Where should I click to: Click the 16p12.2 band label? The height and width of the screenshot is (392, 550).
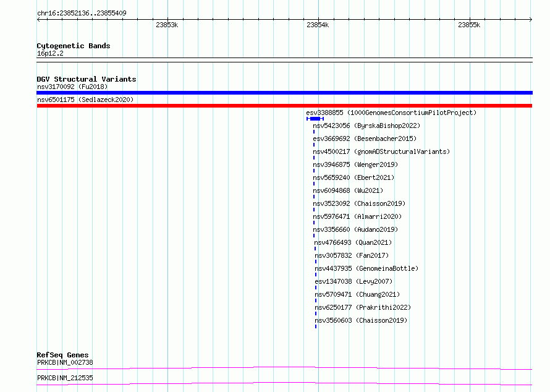coord(50,53)
